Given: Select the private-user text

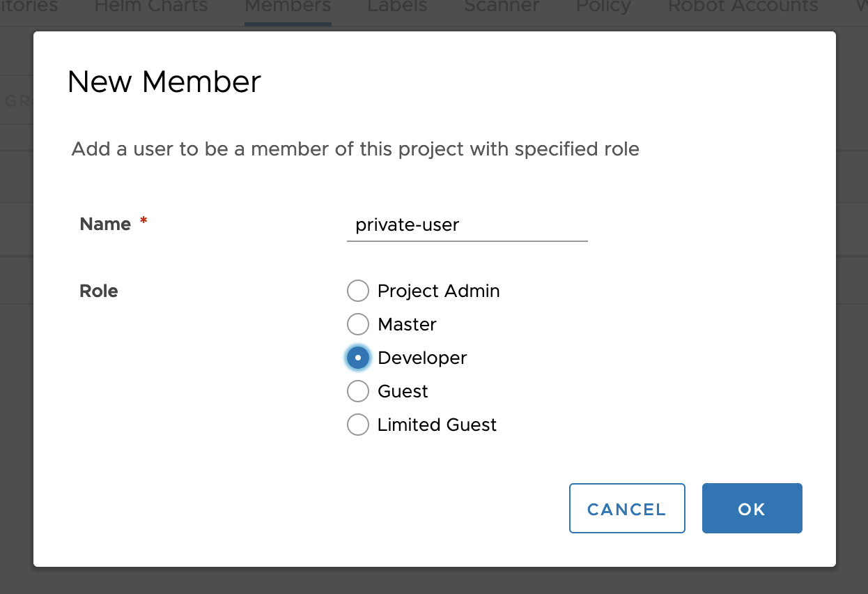Looking at the screenshot, I should (x=407, y=225).
